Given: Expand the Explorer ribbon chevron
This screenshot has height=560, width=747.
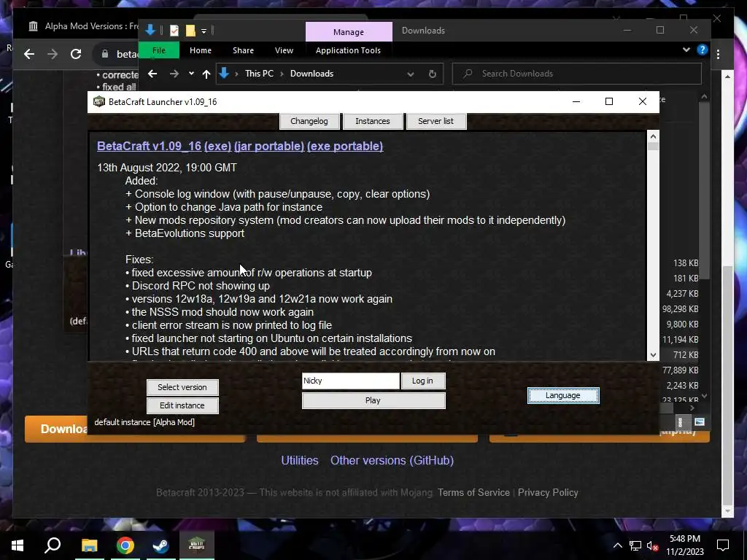Looking at the screenshot, I should point(686,50).
